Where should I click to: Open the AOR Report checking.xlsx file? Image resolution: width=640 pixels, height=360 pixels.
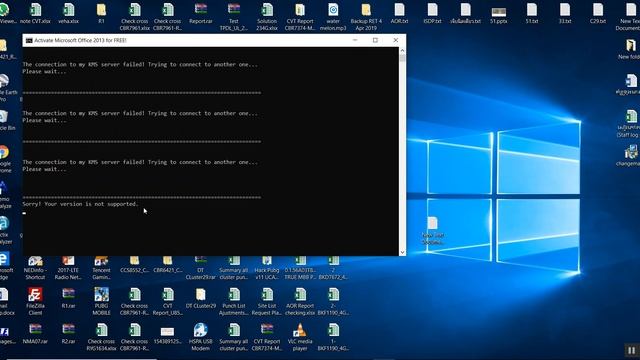300,301
